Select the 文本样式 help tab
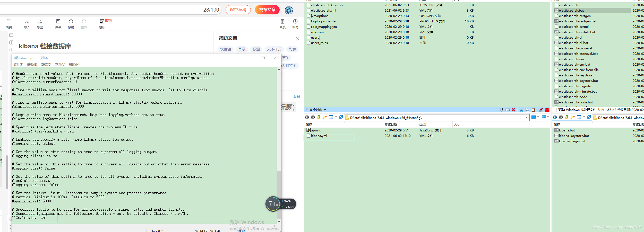The height and width of the screenshot is (232, 644). pyautogui.click(x=274, y=49)
